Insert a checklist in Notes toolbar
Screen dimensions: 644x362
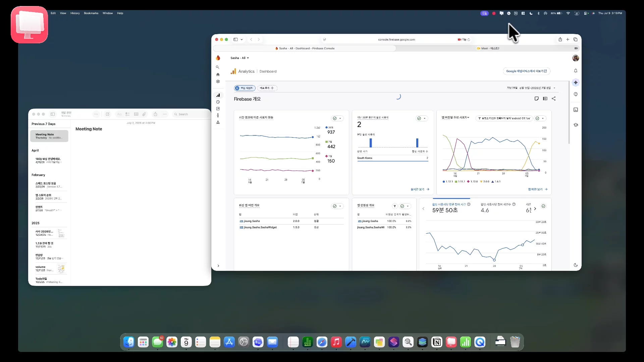point(127,114)
